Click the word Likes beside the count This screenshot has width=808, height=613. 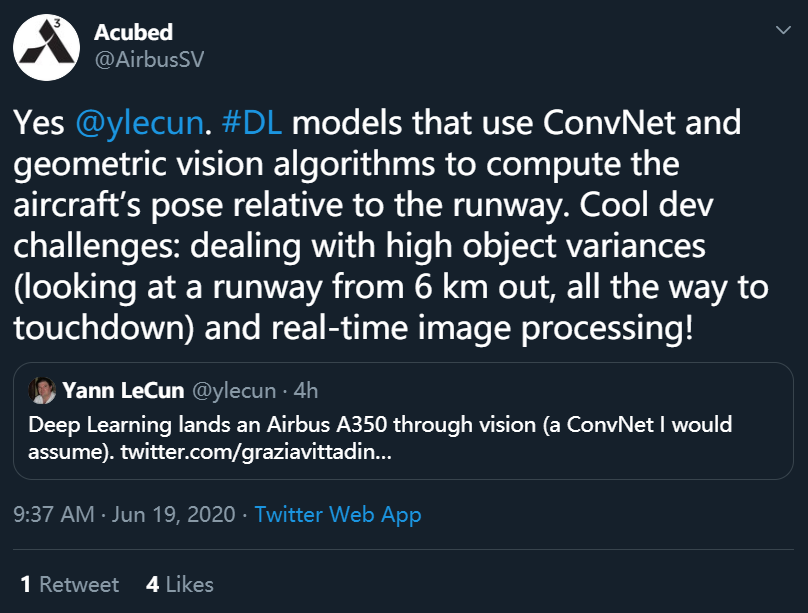(x=189, y=584)
